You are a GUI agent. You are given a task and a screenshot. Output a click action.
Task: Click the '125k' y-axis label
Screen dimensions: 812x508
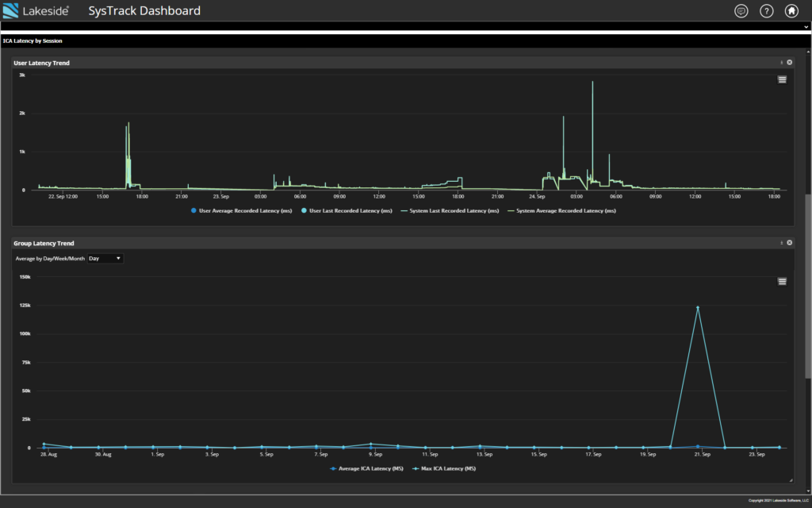click(x=25, y=306)
